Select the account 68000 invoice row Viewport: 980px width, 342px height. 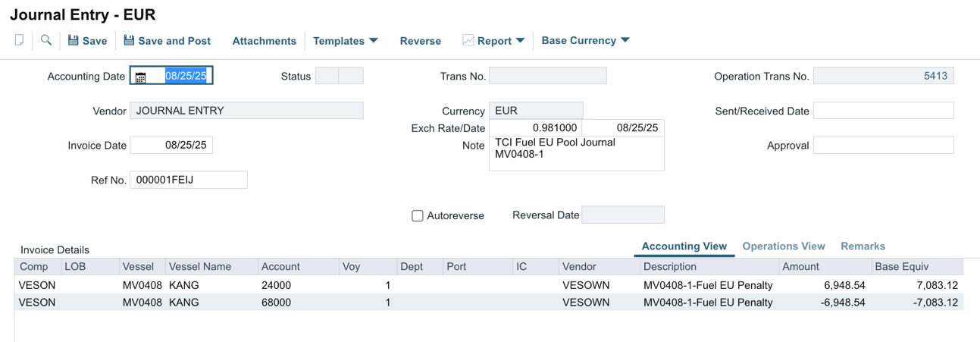[x=275, y=302]
